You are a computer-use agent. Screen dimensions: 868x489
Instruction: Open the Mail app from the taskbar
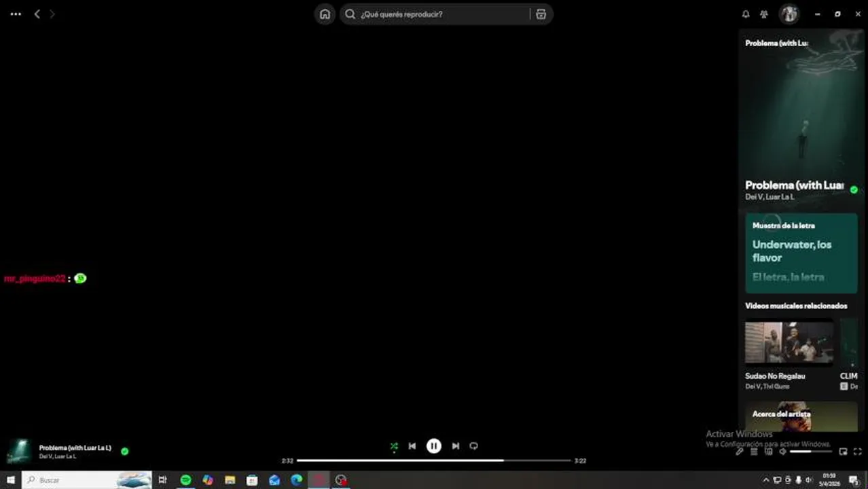click(274, 480)
